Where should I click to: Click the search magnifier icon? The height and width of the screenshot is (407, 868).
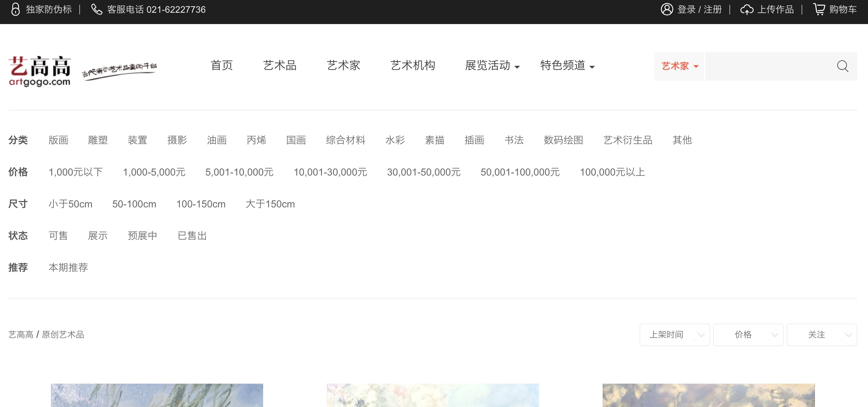(x=843, y=66)
